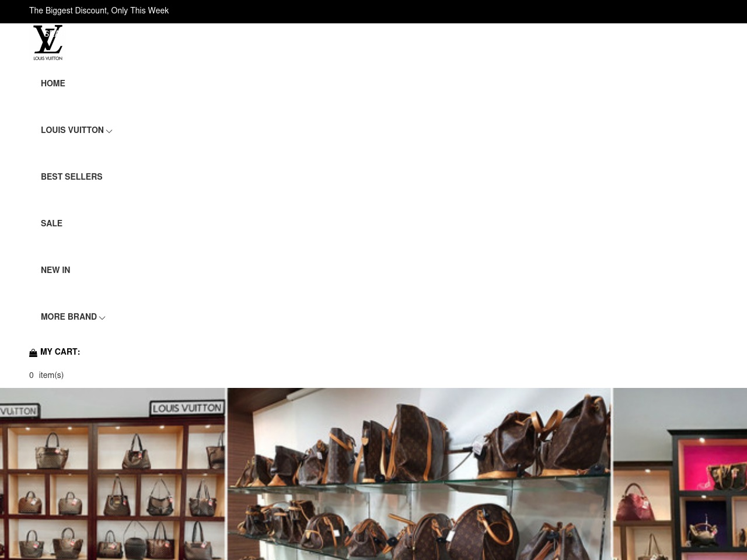The width and height of the screenshot is (747, 560).
Task: Open the LOUIS VUITTON menu item
Action: click(72, 130)
